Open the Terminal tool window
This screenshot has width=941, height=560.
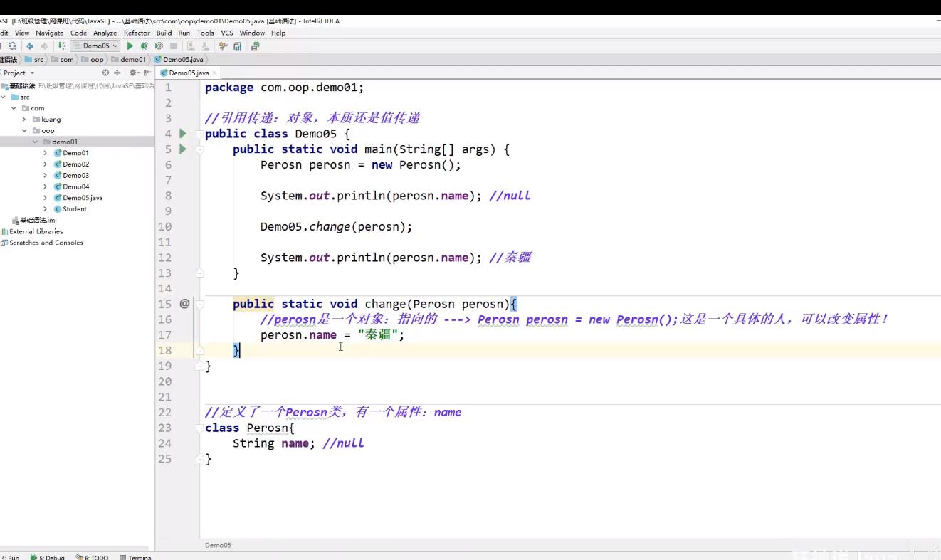[136, 557]
